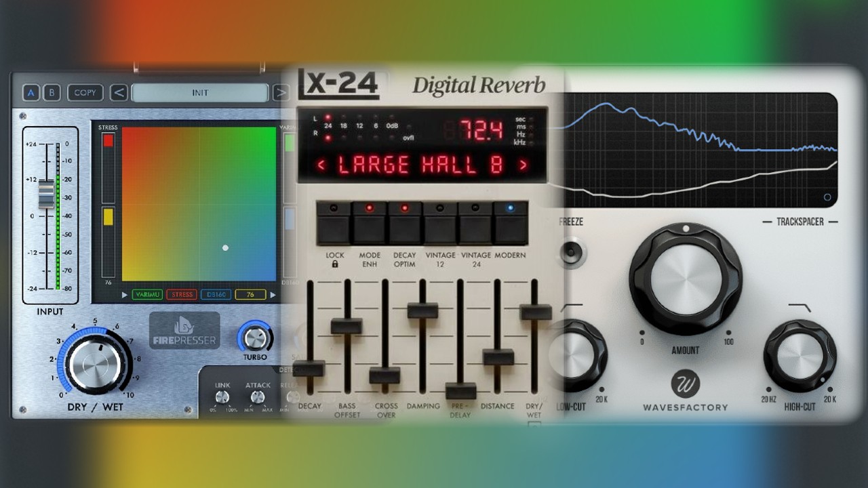Click the TURBO knob

[x=255, y=337]
